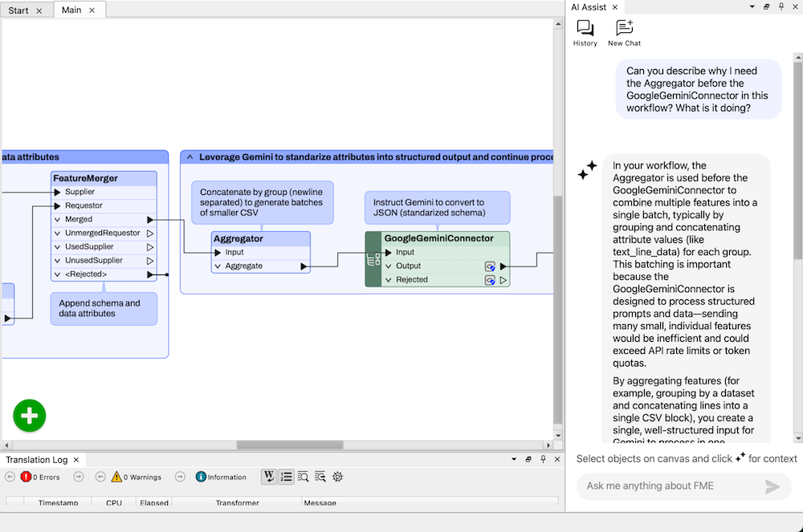Screen dimensions: 803x532
Task: Pin the Translation Log panel
Action: 543,459
